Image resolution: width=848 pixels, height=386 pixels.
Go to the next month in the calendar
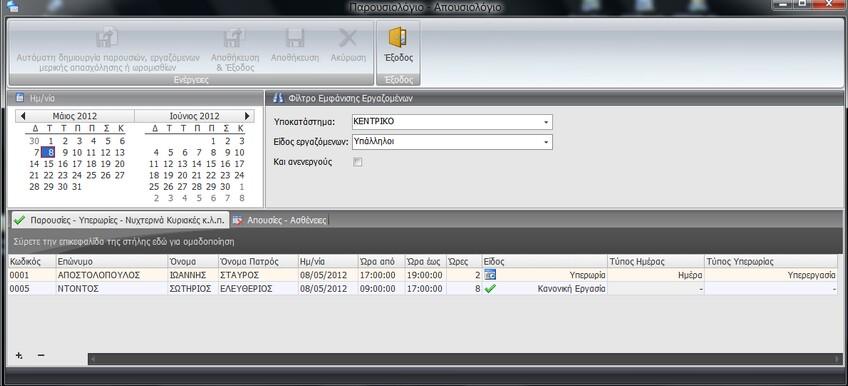(247, 116)
